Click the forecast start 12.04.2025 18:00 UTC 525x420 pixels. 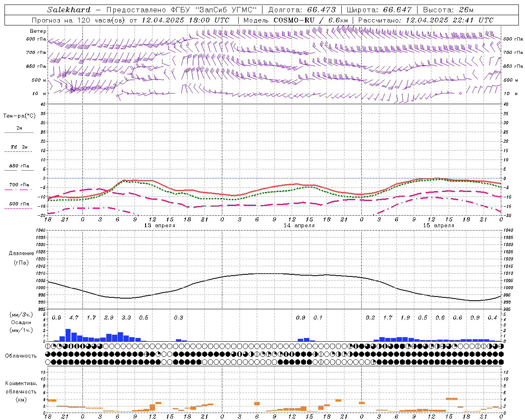[x=185, y=20]
